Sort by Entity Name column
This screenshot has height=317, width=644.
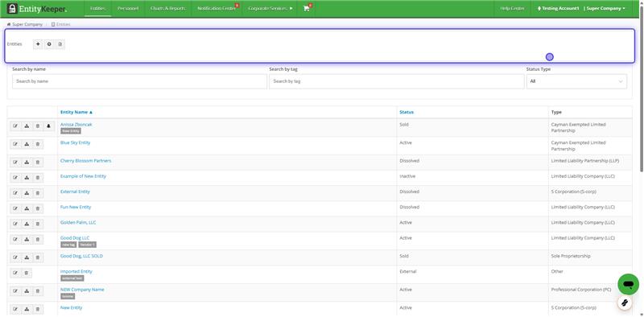tap(76, 112)
